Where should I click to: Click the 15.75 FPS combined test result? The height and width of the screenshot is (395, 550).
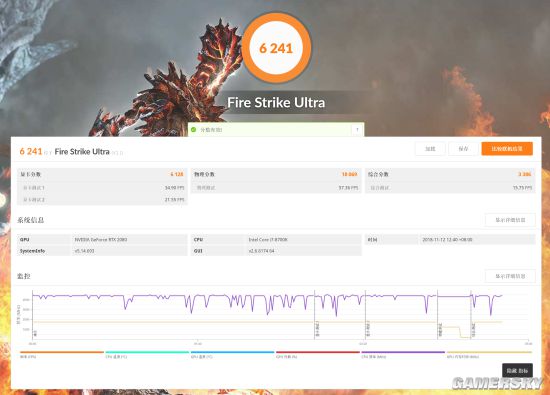coord(522,188)
